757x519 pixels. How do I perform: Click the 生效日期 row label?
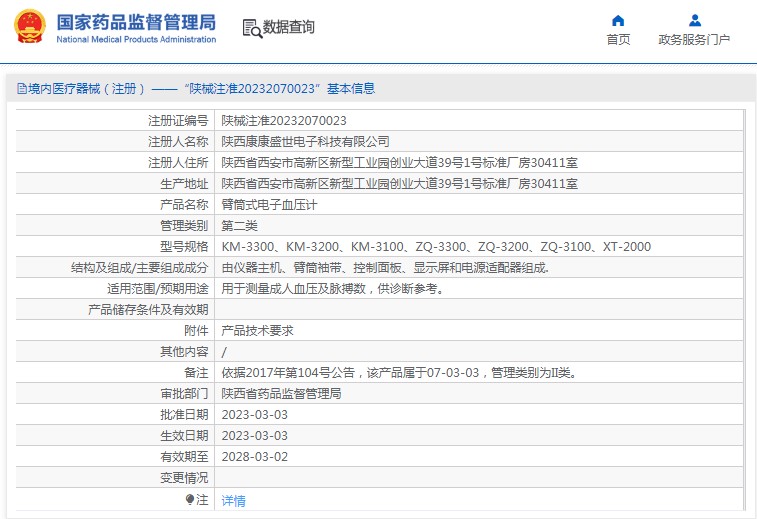(184, 435)
